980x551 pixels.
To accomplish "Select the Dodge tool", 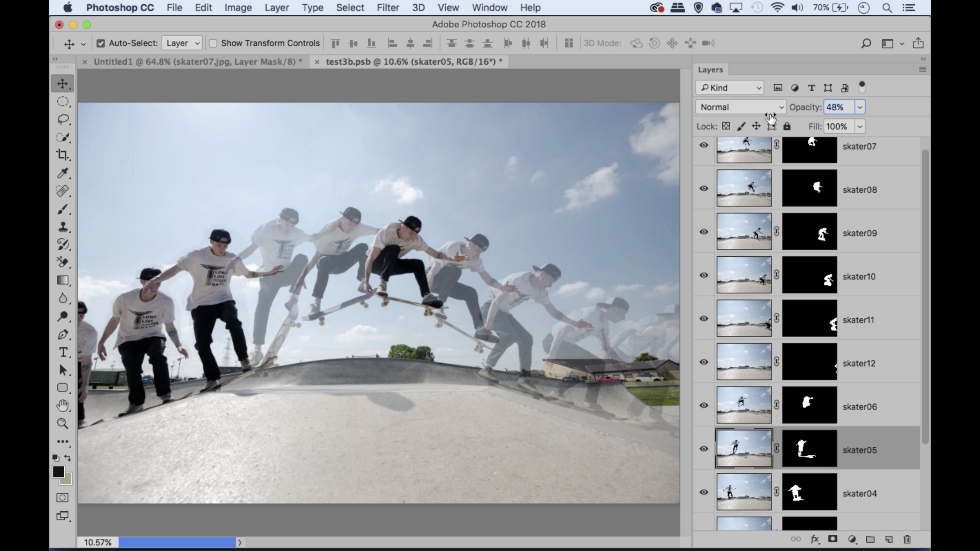I will (x=62, y=316).
